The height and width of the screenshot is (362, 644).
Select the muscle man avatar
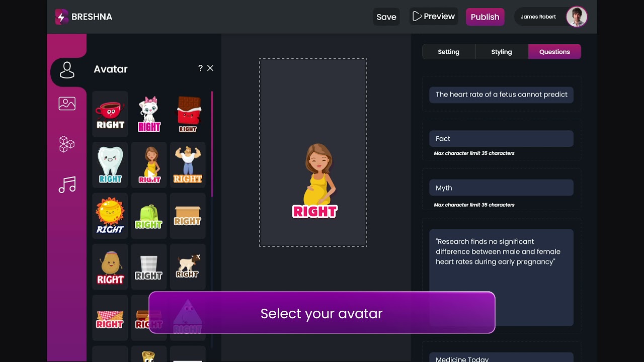[188, 165]
